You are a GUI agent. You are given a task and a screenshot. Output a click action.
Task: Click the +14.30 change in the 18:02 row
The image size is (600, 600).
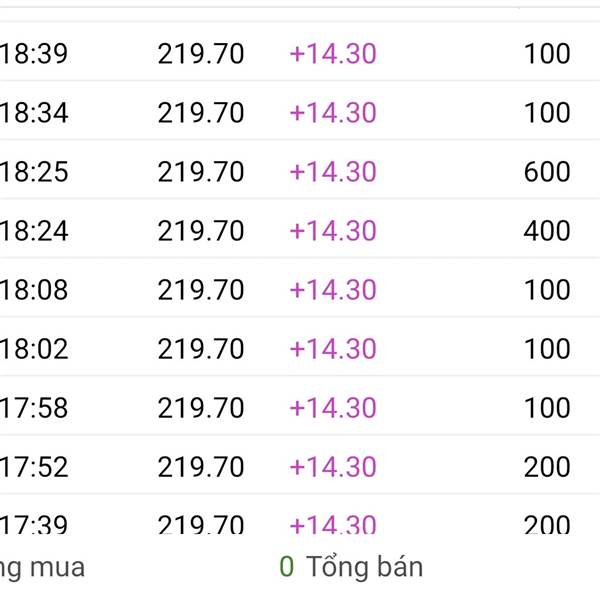pos(332,349)
